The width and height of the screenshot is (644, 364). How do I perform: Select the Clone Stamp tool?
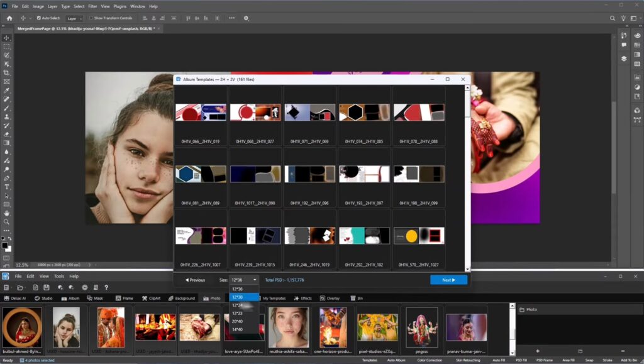(6, 116)
